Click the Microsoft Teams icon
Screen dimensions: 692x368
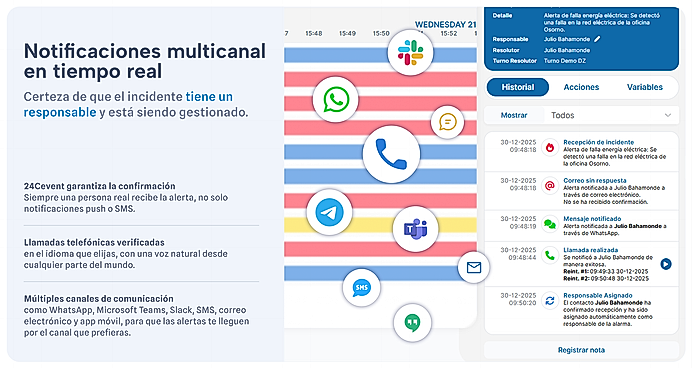[x=415, y=229]
